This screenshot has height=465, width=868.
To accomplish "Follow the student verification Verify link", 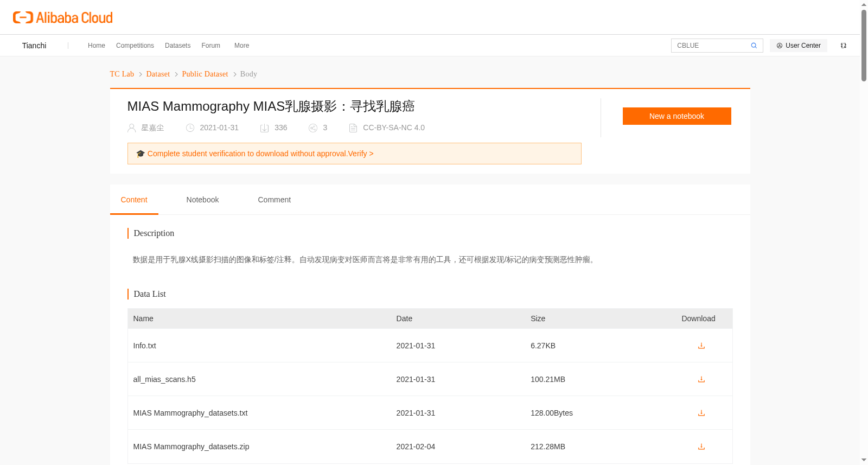I will 360,154.
